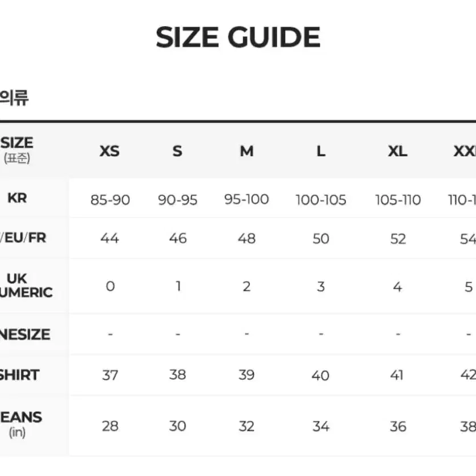
Task: Select the M size column header
Action: coord(247,151)
